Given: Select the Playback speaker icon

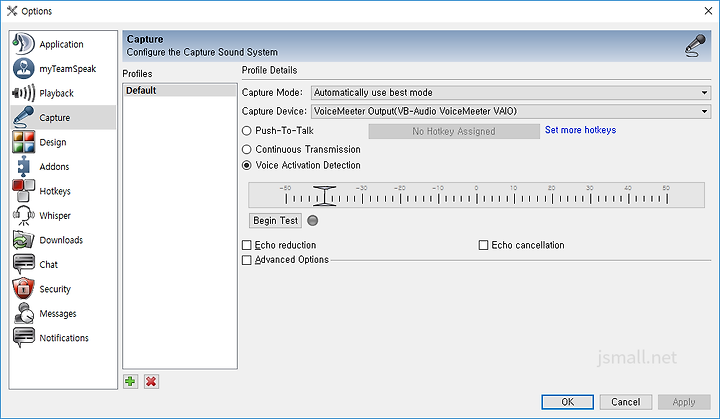Looking at the screenshot, I should (23, 93).
